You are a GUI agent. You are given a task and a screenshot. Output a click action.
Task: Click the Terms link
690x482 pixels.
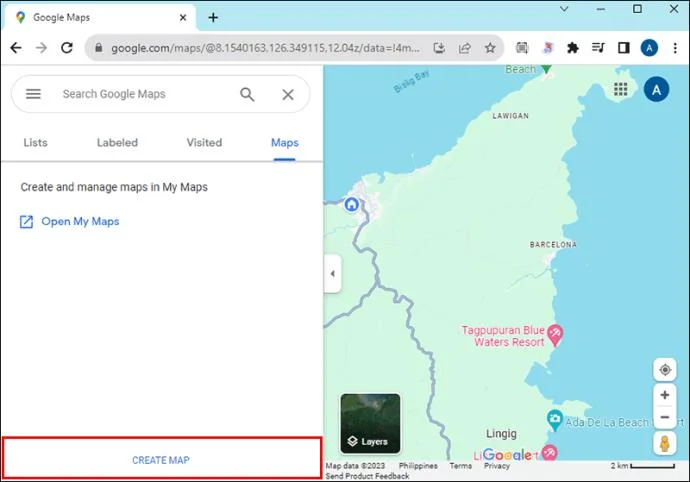click(460, 466)
